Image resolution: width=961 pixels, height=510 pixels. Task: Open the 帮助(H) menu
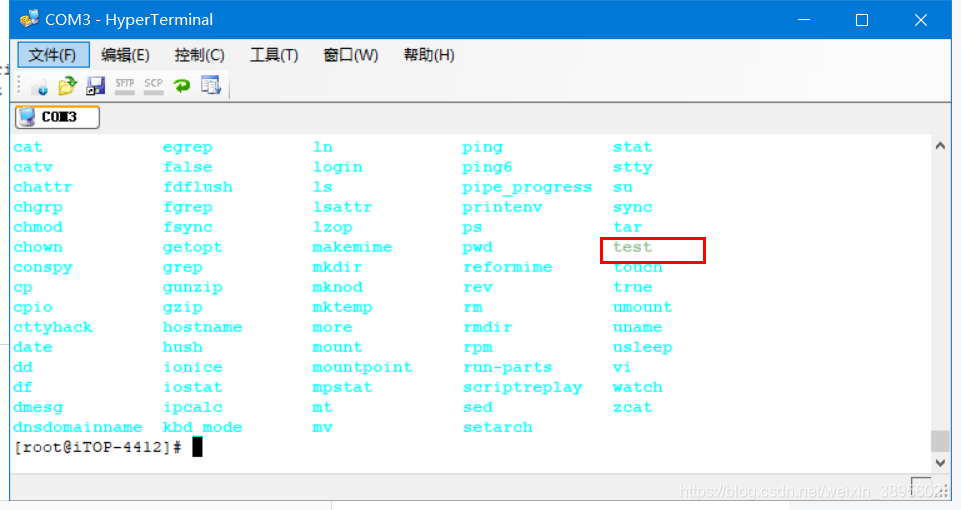pos(429,55)
